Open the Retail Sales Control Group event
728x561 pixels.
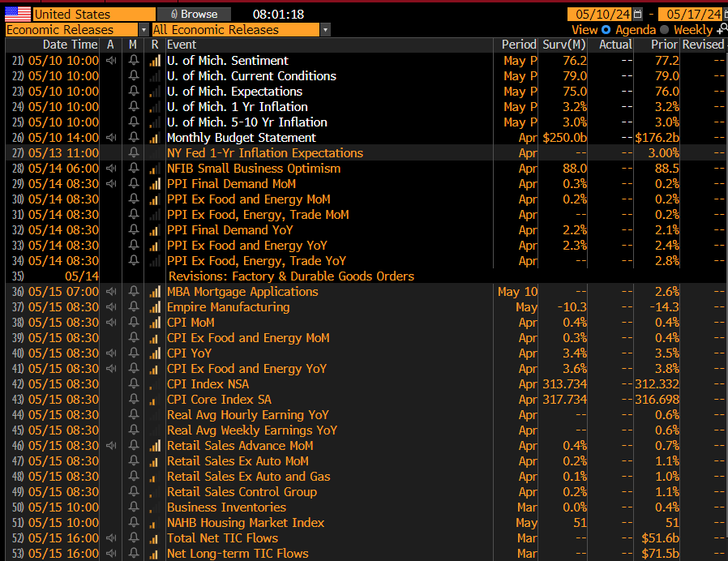click(242, 492)
